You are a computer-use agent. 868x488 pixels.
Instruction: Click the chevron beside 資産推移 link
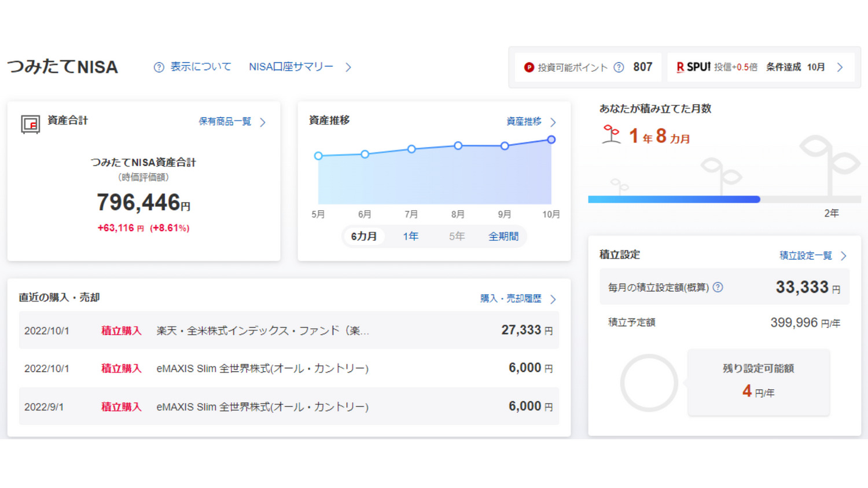tap(553, 122)
